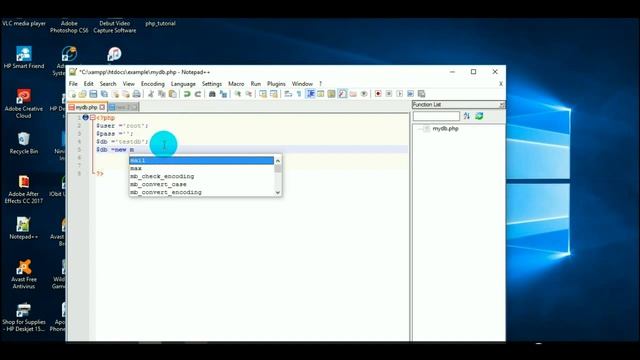Click the Print toolbar icon
The image size is (640, 360).
(136, 94)
